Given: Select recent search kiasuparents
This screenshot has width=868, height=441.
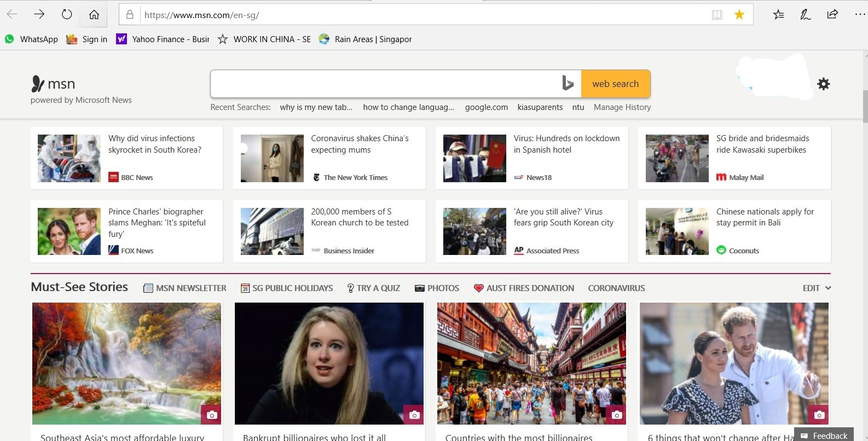Looking at the screenshot, I should [x=540, y=107].
